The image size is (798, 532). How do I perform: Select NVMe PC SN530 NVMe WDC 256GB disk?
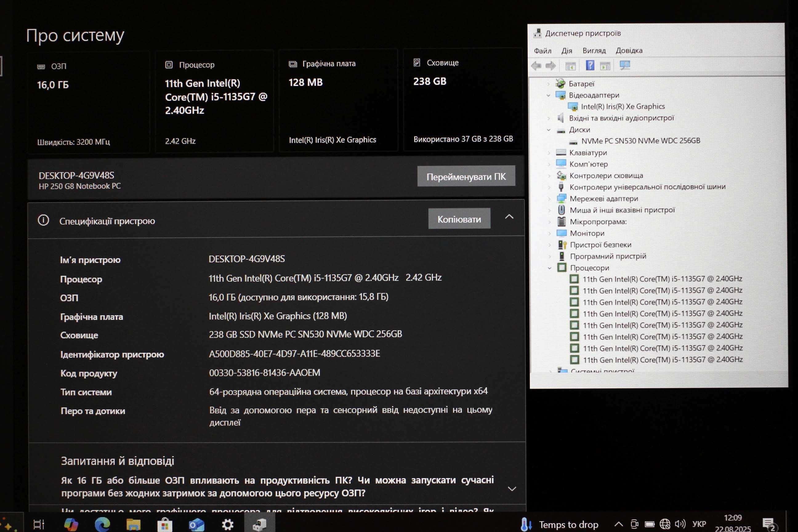(641, 141)
